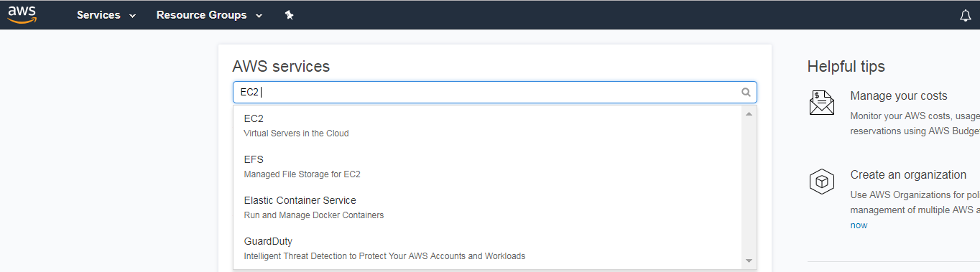Click the pin shortcut icon
The width and height of the screenshot is (980, 272).
pyautogui.click(x=289, y=15)
